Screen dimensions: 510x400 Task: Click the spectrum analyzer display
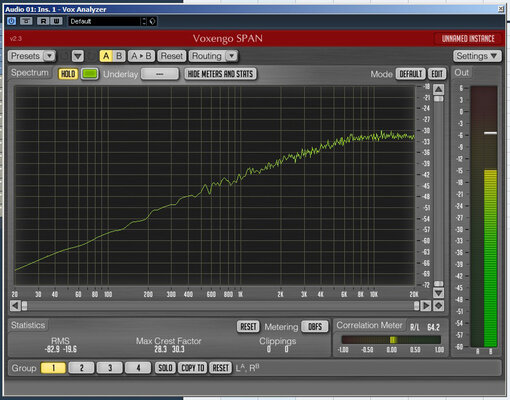click(x=215, y=186)
